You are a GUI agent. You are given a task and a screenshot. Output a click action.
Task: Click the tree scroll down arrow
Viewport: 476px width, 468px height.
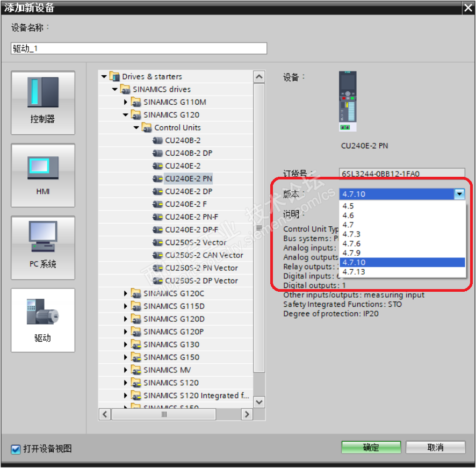259,402
